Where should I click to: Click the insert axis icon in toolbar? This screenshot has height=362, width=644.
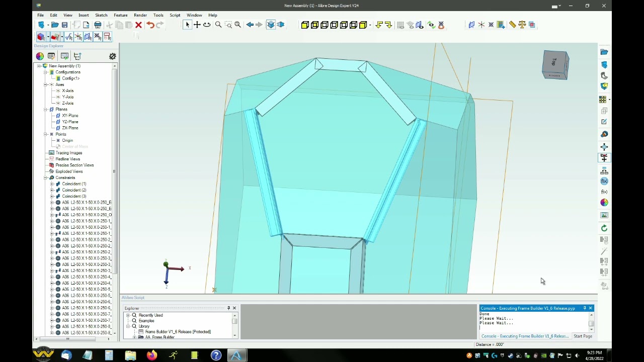tap(481, 25)
